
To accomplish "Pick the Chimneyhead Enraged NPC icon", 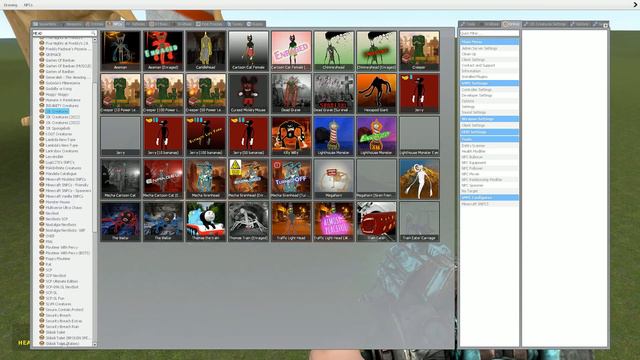I will 376,51.
